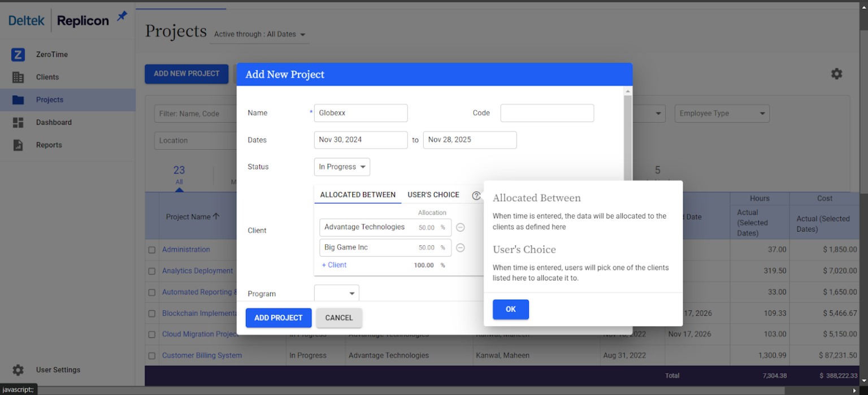Open Reports from the sidebar
This screenshot has width=868, height=395.
pyautogui.click(x=49, y=145)
